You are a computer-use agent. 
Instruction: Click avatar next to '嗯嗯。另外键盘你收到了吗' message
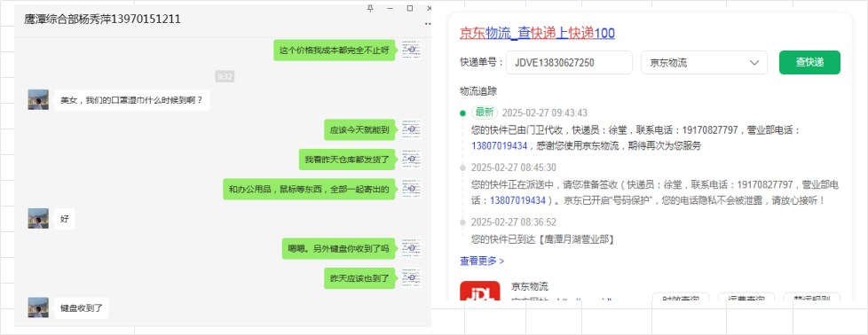pyautogui.click(x=411, y=248)
